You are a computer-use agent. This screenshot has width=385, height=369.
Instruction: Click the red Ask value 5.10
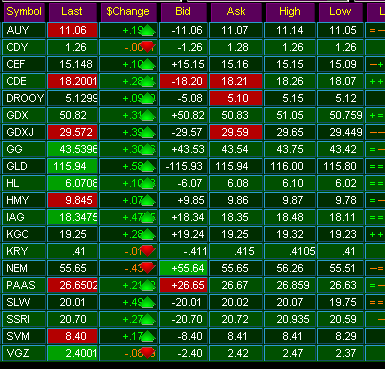(x=236, y=98)
